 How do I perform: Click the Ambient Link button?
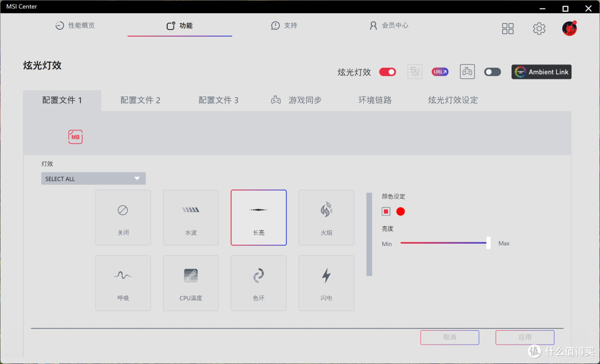pos(542,72)
